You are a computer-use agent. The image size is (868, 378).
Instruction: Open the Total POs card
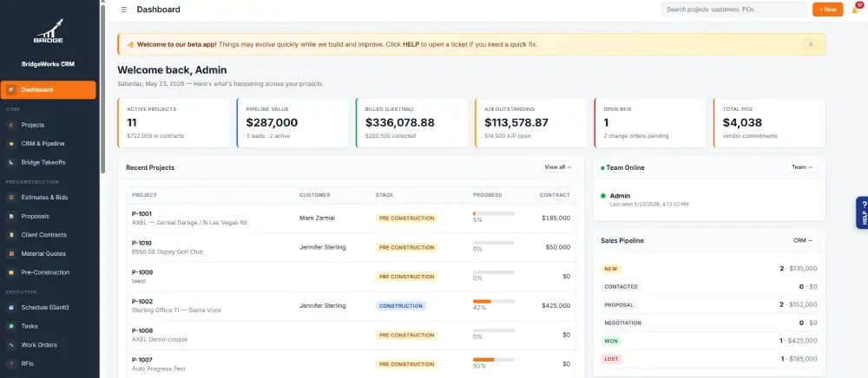[x=769, y=123]
